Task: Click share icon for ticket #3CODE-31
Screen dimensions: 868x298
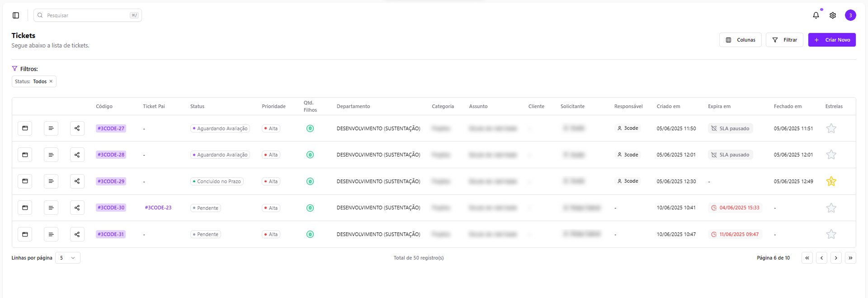Action: click(x=77, y=234)
